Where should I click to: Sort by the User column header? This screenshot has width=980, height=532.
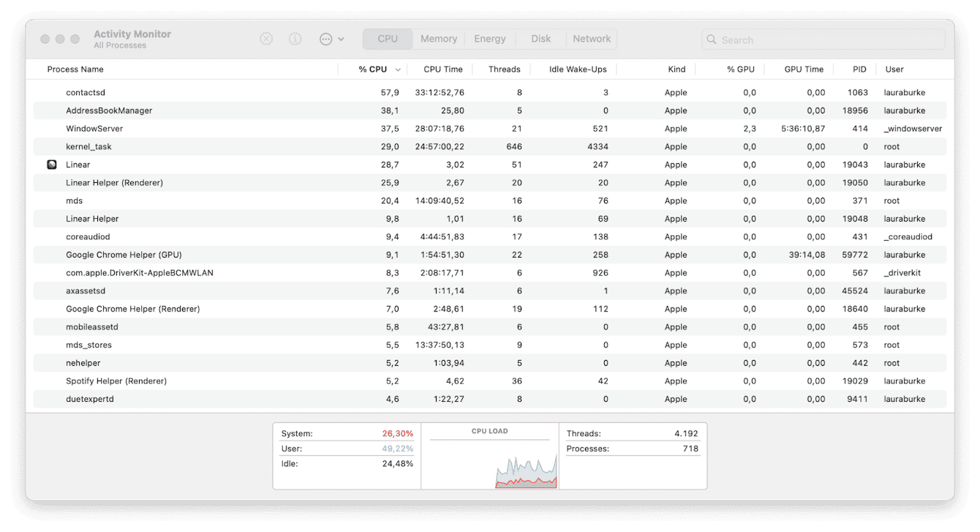pos(894,69)
